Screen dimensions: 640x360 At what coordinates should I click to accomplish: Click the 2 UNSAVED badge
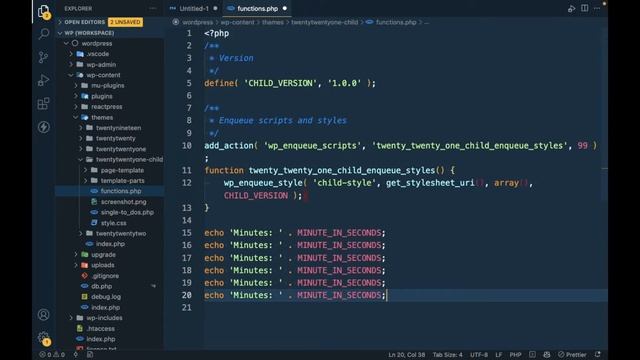point(125,22)
